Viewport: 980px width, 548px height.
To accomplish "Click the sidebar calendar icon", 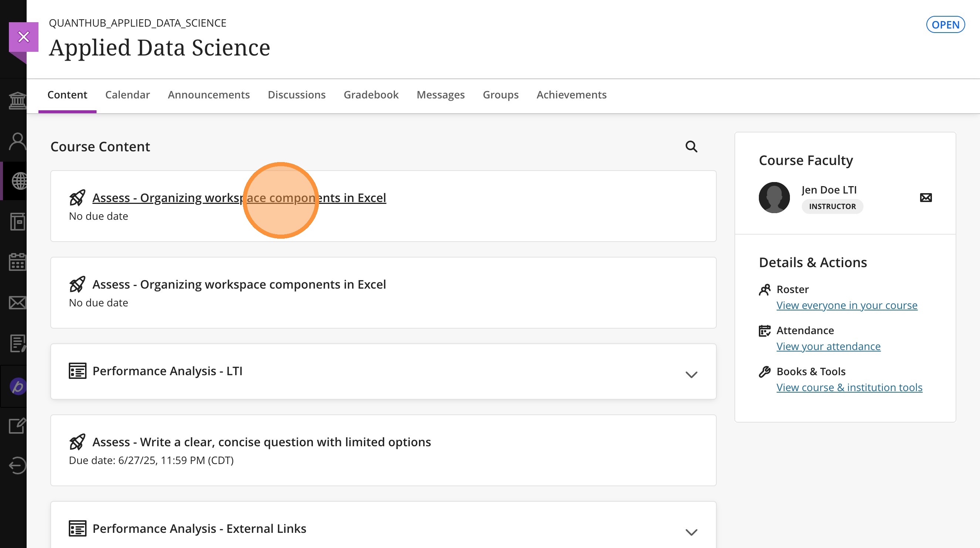I will pos(17,262).
